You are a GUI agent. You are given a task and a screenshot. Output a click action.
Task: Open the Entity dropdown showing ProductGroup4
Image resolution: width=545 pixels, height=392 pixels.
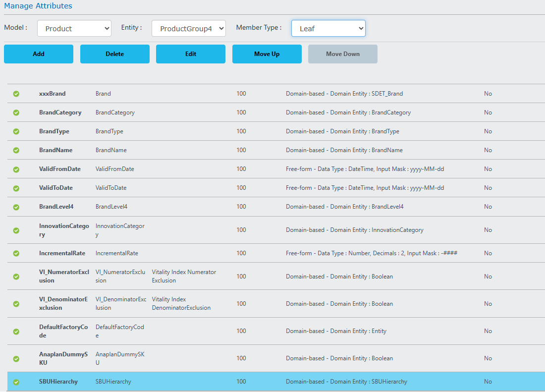[189, 28]
